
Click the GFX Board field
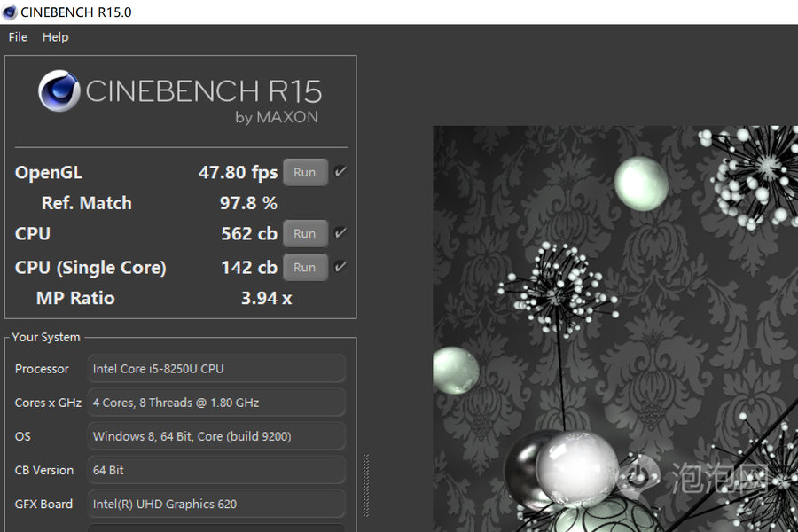click(x=217, y=504)
